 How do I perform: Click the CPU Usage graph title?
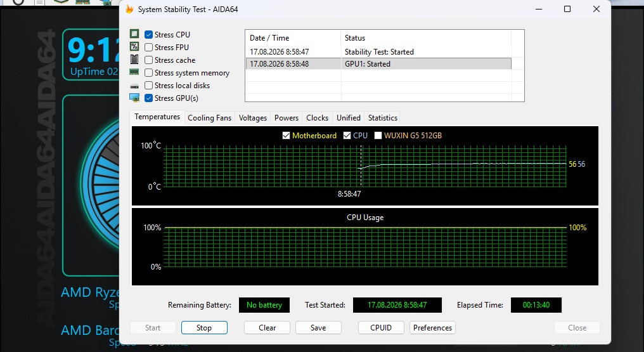[365, 218]
